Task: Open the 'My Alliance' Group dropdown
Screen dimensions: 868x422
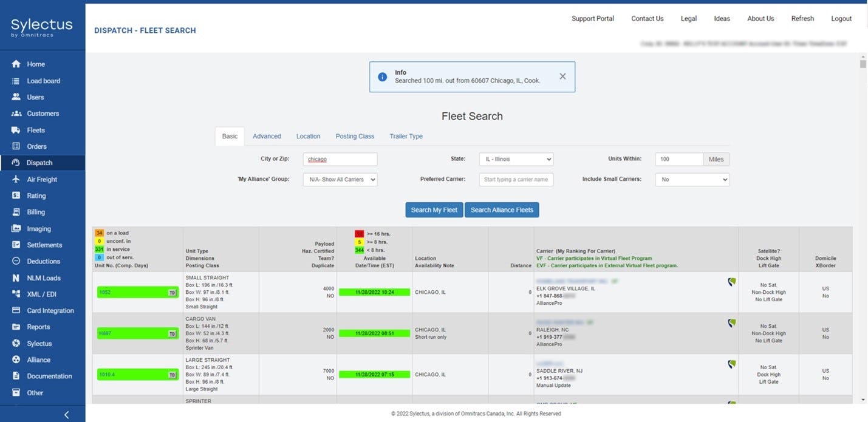Action: pyautogui.click(x=340, y=179)
